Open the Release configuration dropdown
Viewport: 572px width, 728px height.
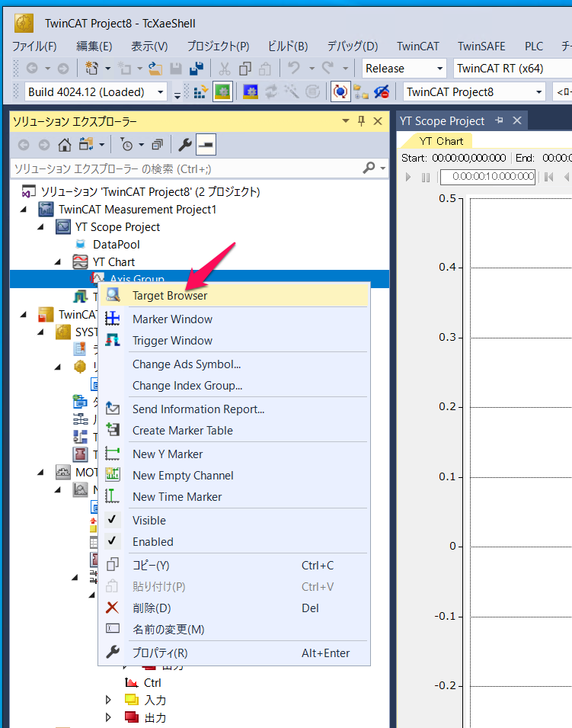tap(404, 69)
